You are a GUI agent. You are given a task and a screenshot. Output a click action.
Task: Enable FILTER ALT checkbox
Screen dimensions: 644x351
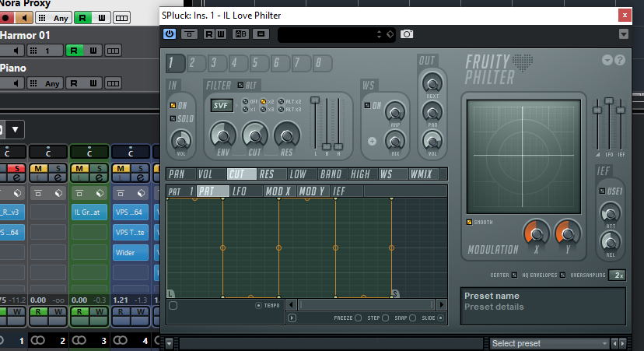click(x=240, y=86)
